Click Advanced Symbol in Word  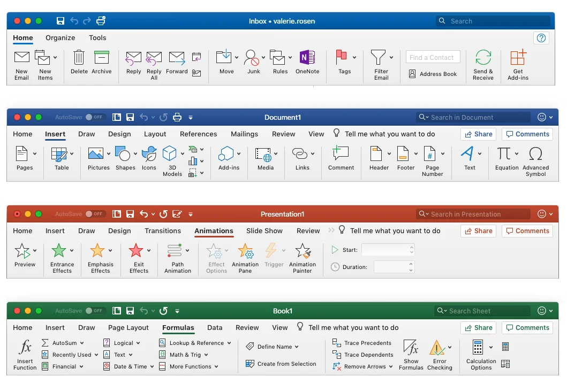pyautogui.click(x=535, y=161)
